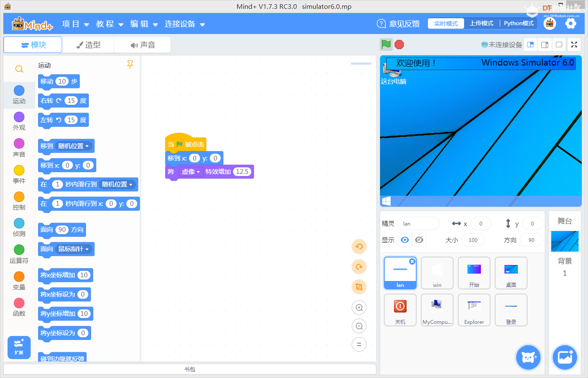Open the 连接设备 menu
Image resolution: width=588 pixels, height=378 pixels.
tap(185, 24)
